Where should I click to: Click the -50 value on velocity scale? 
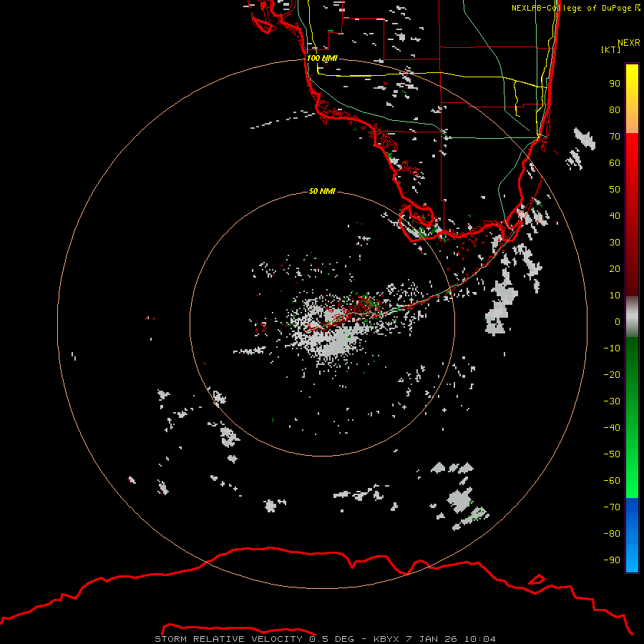coord(612,454)
